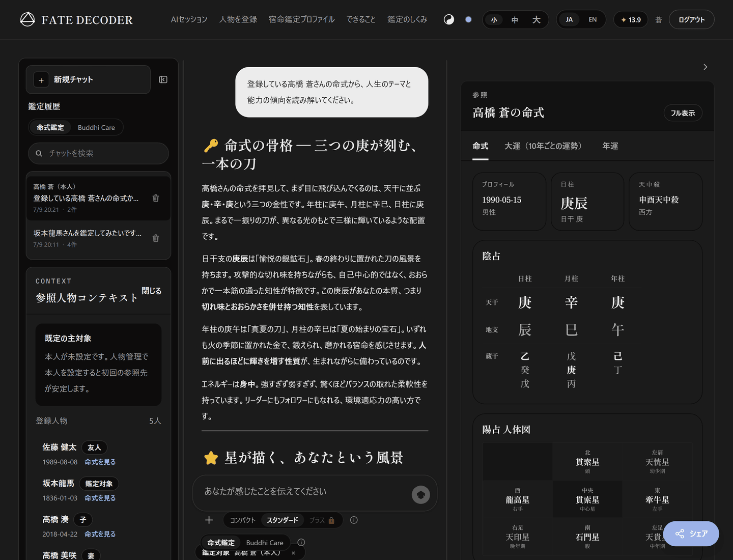Switch to 大運（10年ごとの運勢）tab
Screen dimensions: 733x560
pos(545,146)
